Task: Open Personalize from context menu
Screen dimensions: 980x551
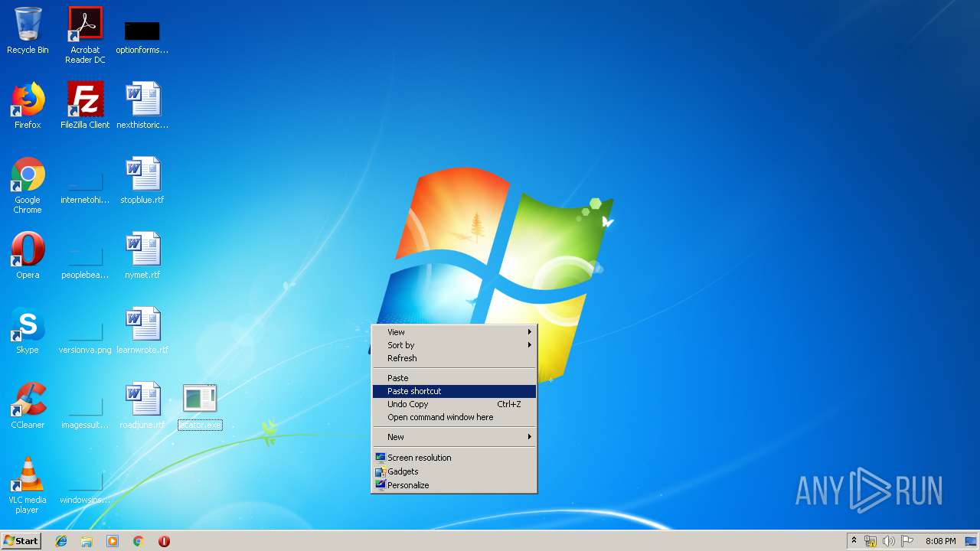Action: coord(454,485)
